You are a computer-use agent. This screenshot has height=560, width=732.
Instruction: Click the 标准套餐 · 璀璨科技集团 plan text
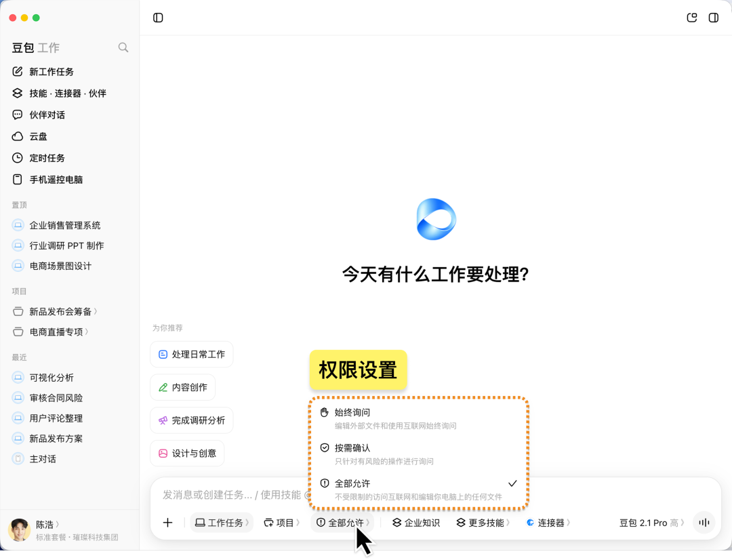(77, 537)
